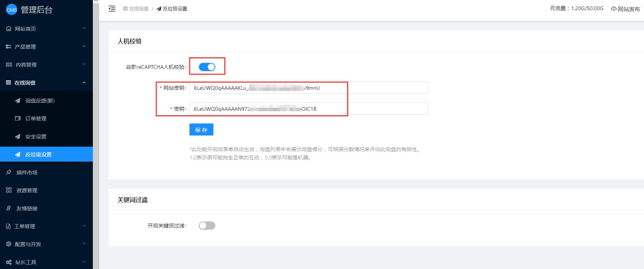
Task: Click 管理后台 title in header
Action: [x=36, y=9]
